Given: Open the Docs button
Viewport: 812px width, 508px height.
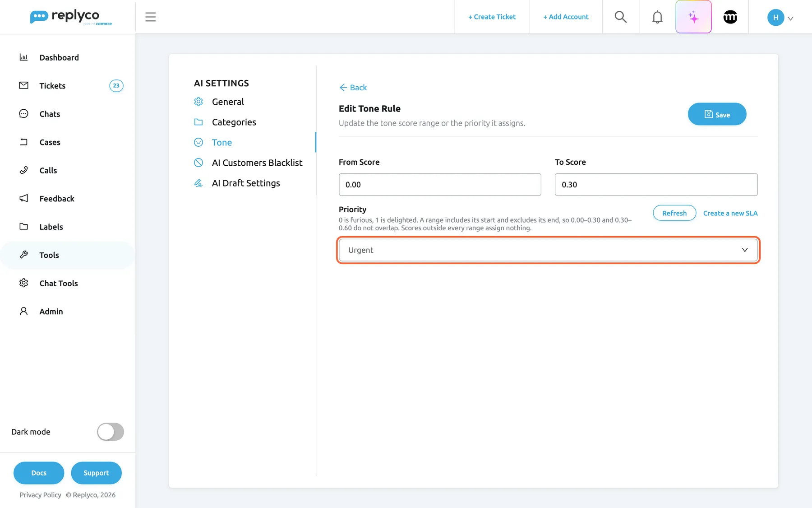Looking at the screenshot, I should 39,473.
